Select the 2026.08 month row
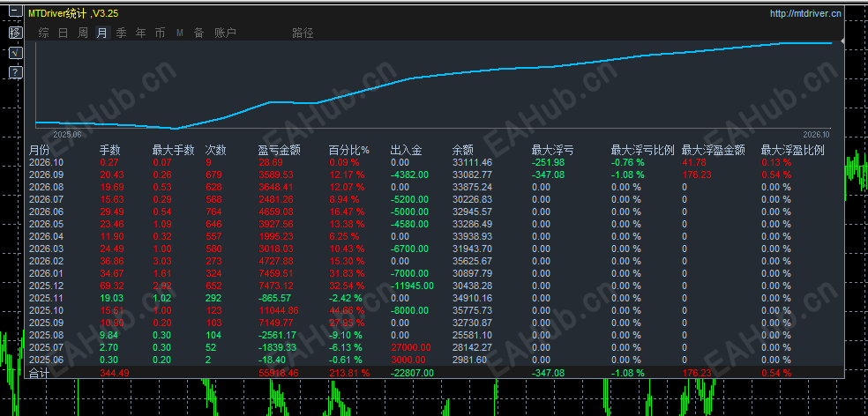Viewport: 868px width, 416px height. (435, 187)
